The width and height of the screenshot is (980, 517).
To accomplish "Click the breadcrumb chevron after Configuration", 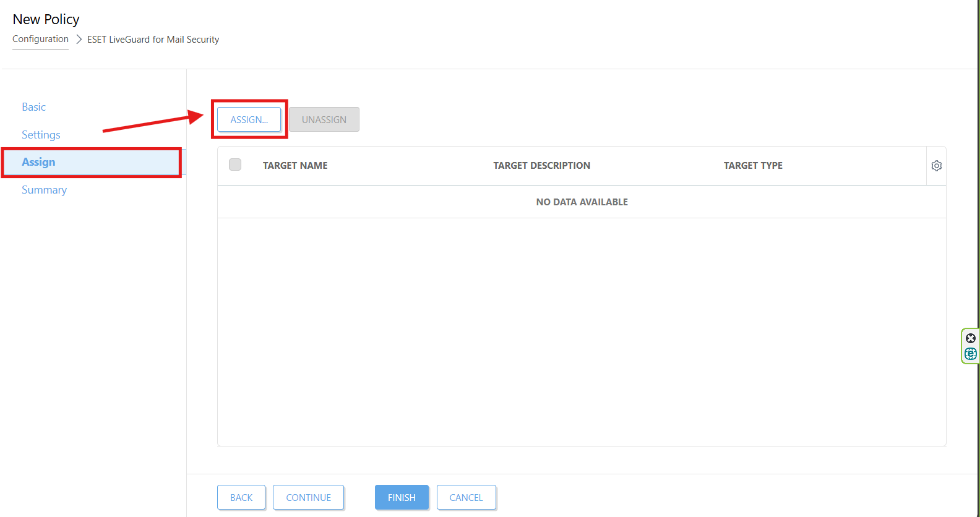I will tap(79, 40).
